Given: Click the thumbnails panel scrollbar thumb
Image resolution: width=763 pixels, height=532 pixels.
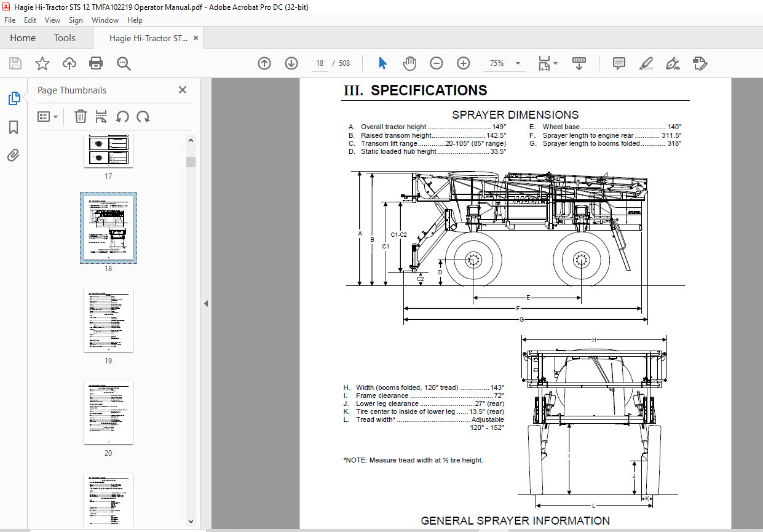Looking at the screenshot, I should pos(191,162).
